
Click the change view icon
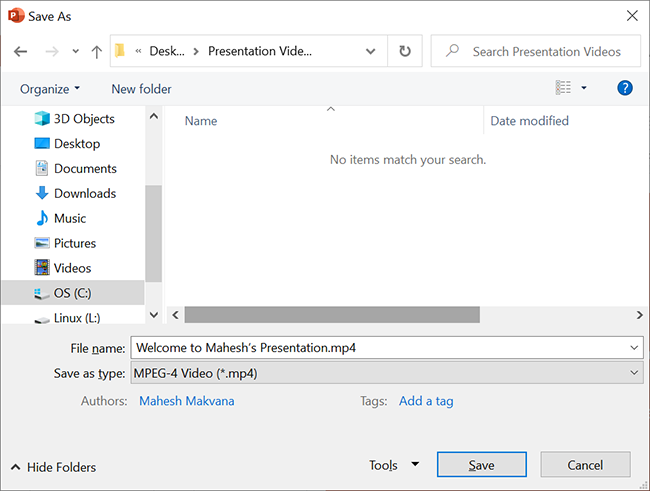564,88
